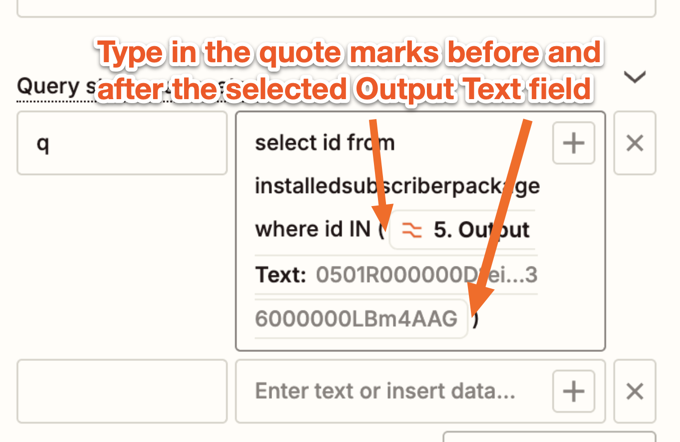Place cursor before the closing parenthesis
Image resolution: width=680 pixels, height=442 pixels.
[x=472, y=319]
